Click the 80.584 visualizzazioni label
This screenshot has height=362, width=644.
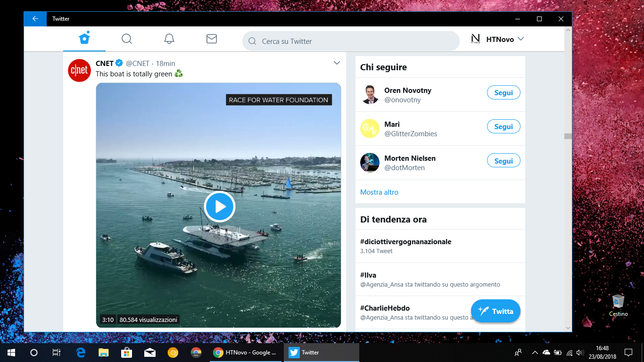click(149, 320)
